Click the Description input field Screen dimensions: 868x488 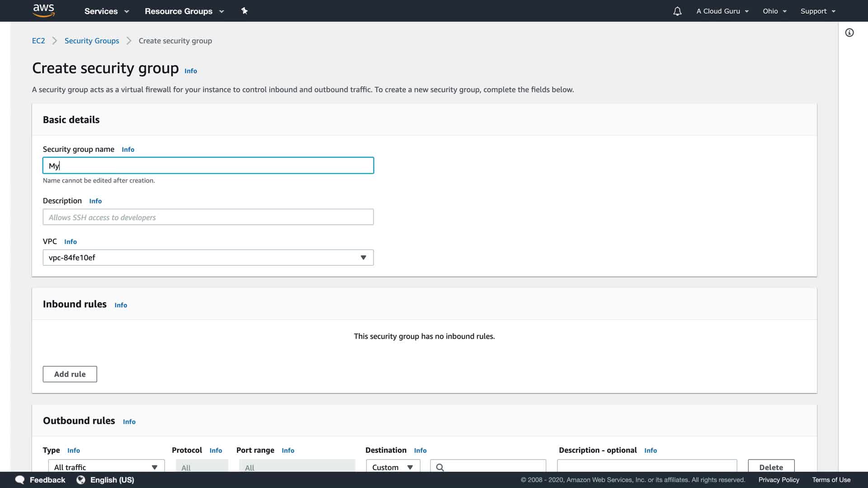tap(208, 217)
